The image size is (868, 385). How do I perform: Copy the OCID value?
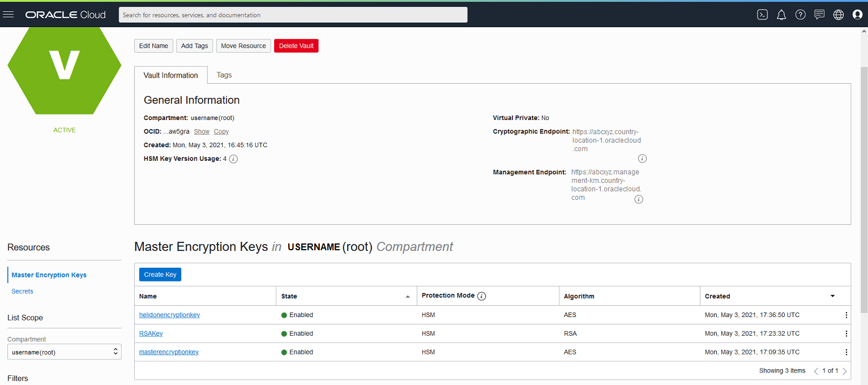click(x=221, y=131)
